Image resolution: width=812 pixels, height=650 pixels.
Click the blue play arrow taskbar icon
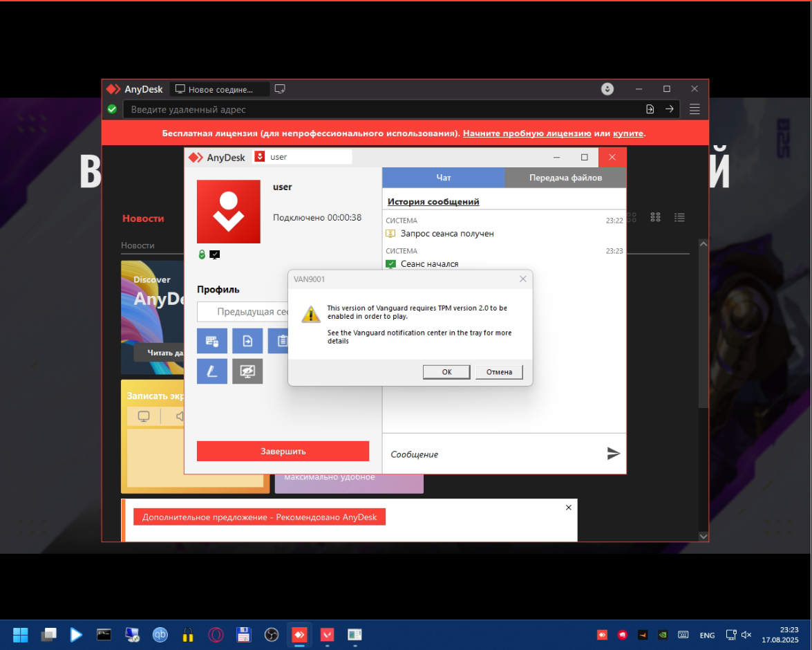click(x=76, y=635)
